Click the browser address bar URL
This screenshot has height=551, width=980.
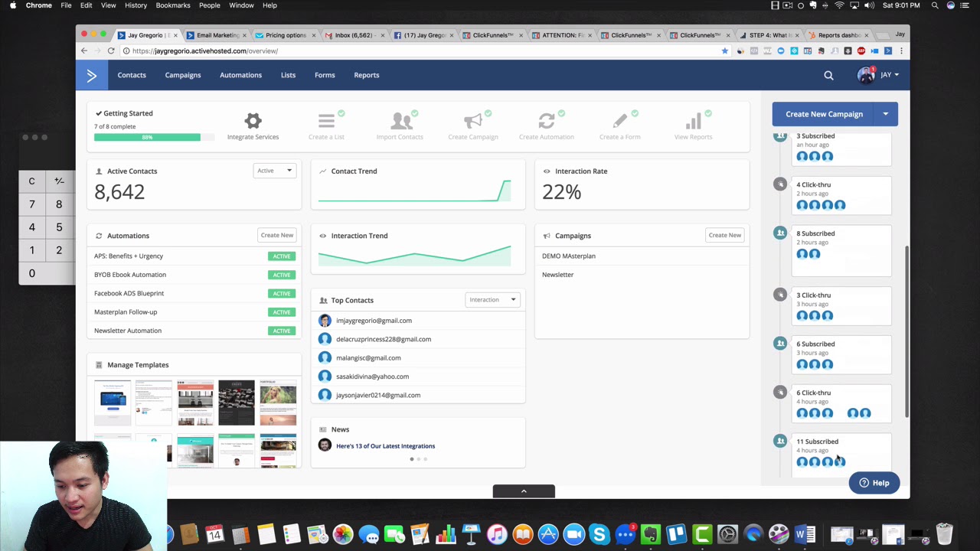point(205,51)
